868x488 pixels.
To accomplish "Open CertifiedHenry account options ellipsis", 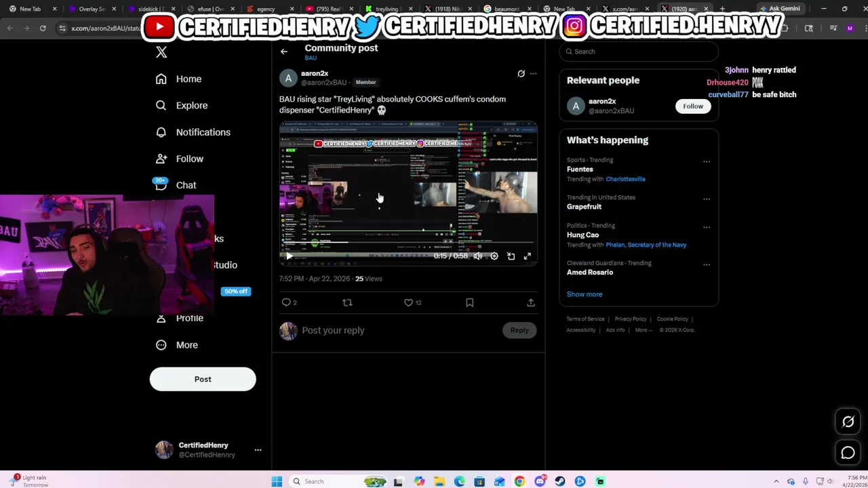I will pyautogui.click(x=258, y=450).
